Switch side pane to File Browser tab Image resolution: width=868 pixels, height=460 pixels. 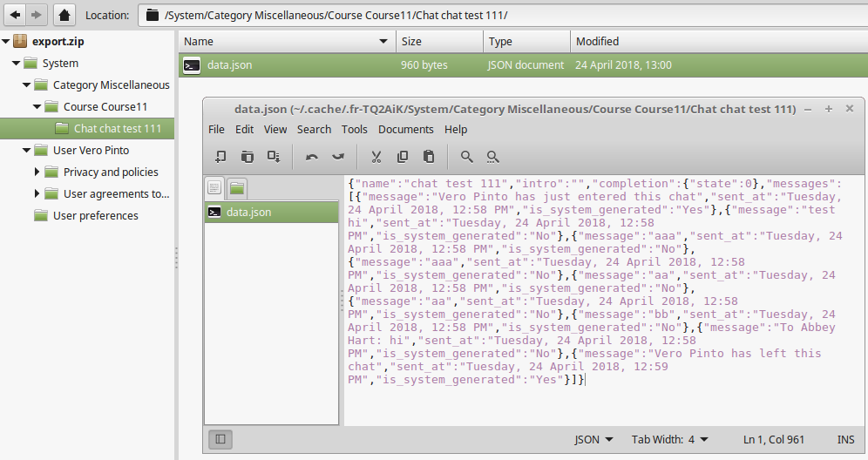click(x=237, y=188)
